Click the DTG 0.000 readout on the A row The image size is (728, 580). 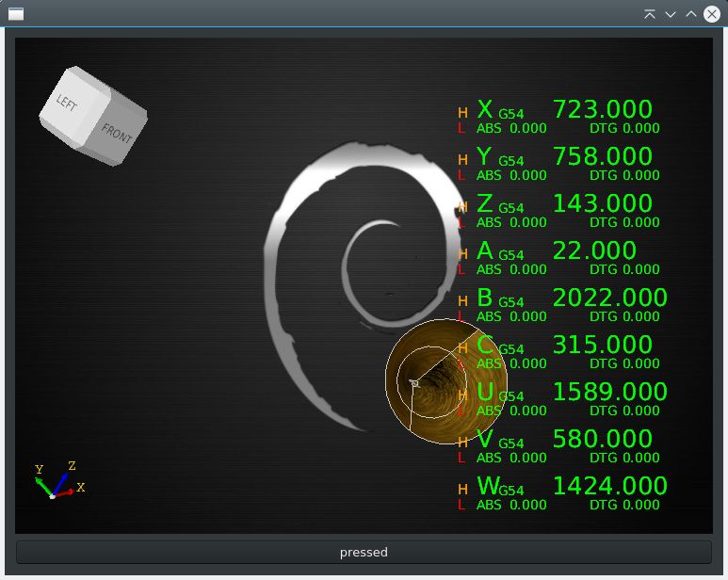[624, 269]
